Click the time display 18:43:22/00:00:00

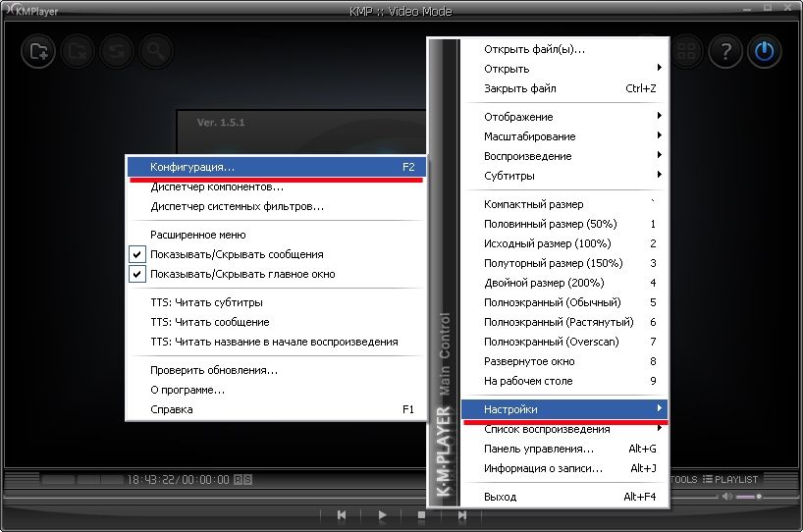pos(179,480)
